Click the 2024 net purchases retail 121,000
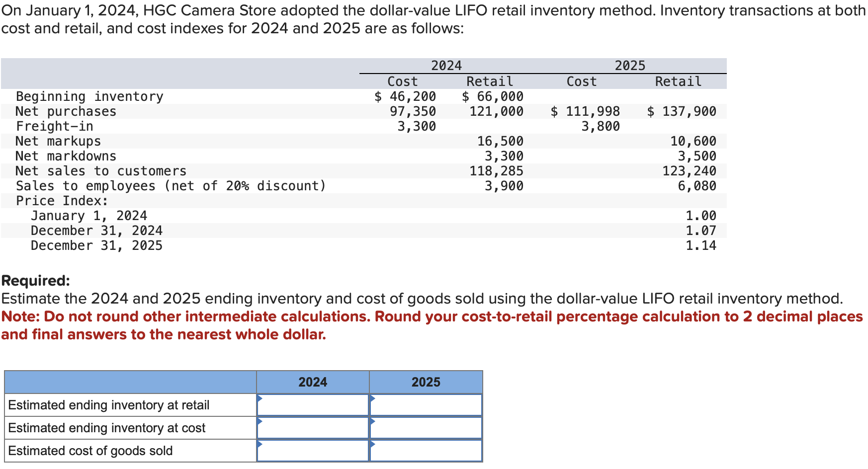Screen dimensions: 868x469 click(497, 111)
